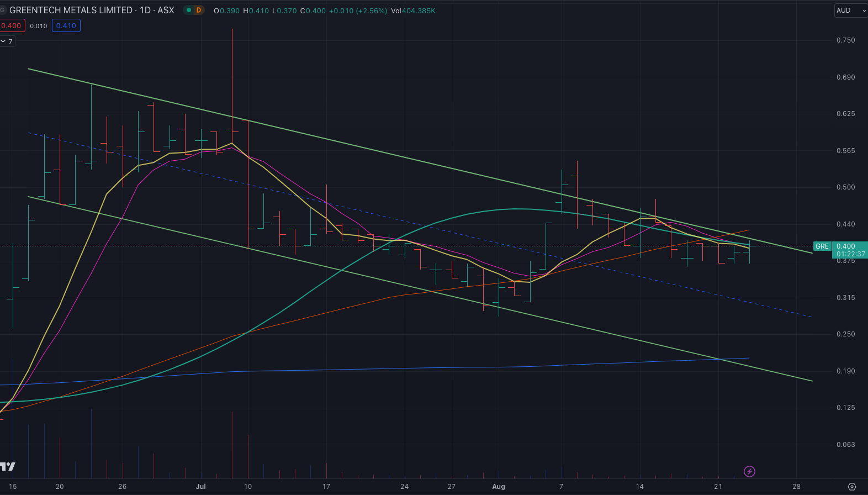
Task: Open the chart settings hexagon icon
Action: click(852, 487)
